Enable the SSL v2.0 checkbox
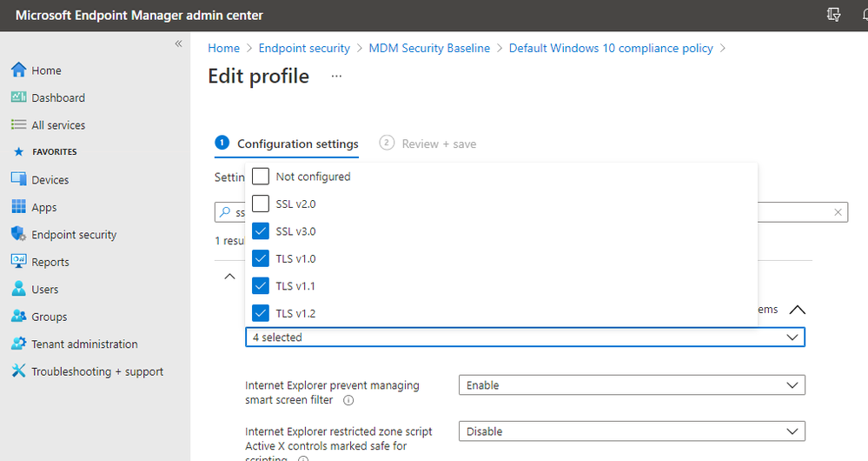This screenshot has width=868, height=461. coord(261,204)
